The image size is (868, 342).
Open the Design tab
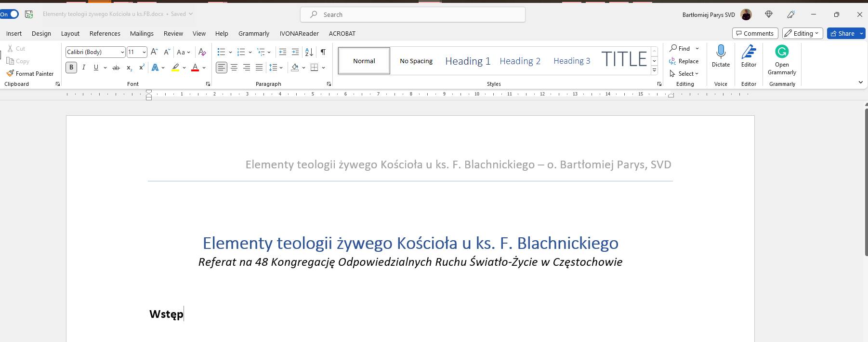point(41,33)
